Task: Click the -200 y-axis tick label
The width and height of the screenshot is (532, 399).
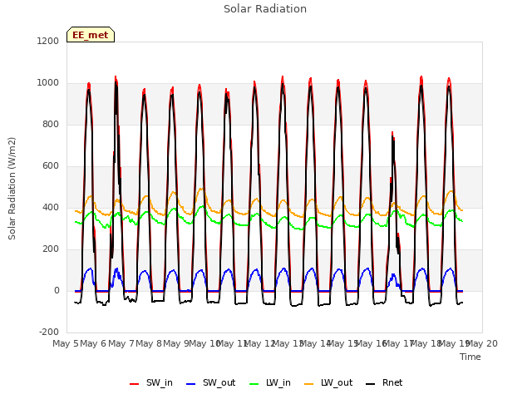Action: [x=49, y=332]
